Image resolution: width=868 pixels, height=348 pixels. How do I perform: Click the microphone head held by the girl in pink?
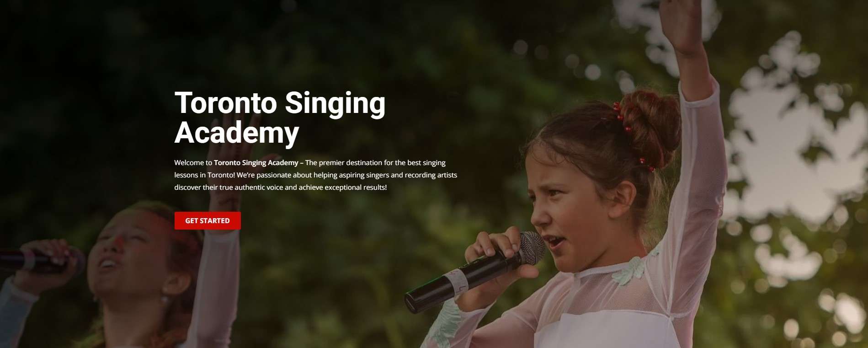tap(531, 247)
